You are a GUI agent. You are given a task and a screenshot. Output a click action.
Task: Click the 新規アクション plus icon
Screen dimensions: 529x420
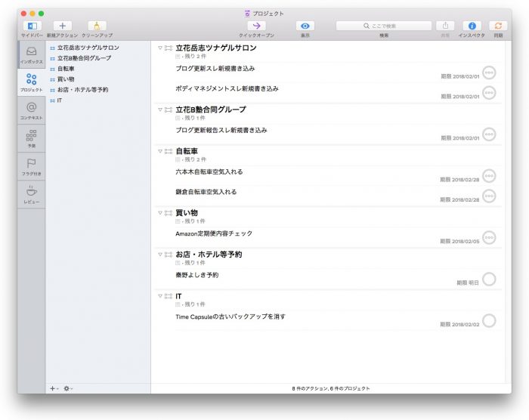(x=62, y=26)
